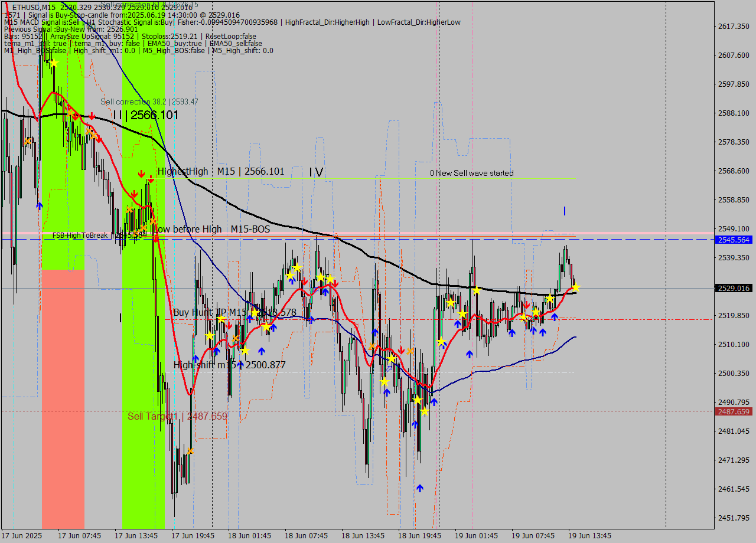Viewport: 756px width, 543px height.
Task: Select the black 2529.016 current price tag
Action: point(733,288)
